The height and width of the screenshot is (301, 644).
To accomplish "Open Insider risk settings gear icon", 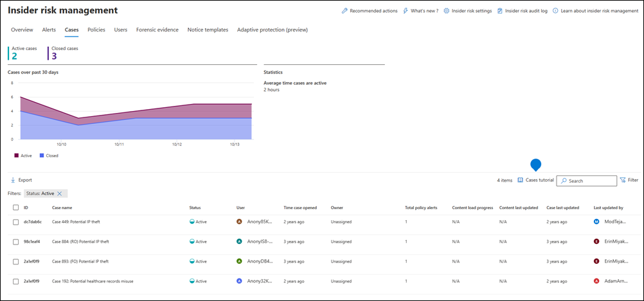I will click(x=446, y=11).
